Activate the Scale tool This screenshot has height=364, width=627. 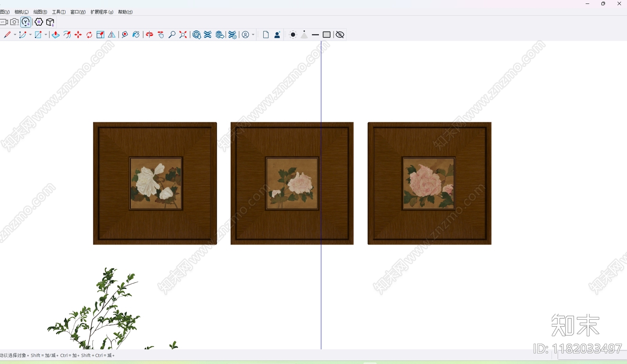[x=100, y=35]
